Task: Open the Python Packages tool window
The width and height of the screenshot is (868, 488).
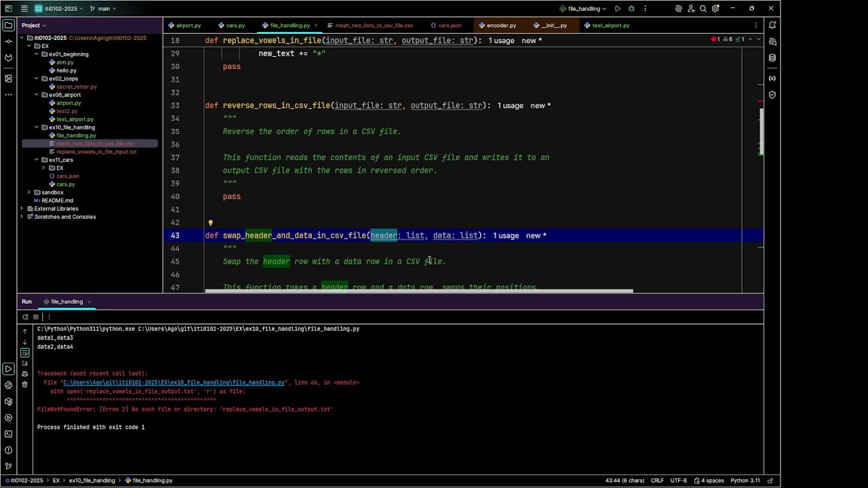Action: click(x=8, y=401)
